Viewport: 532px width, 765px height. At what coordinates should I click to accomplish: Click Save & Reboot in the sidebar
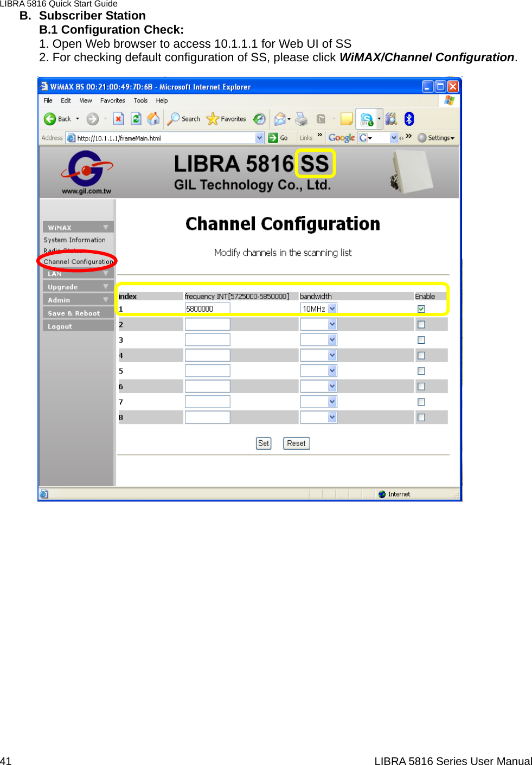point(78,313)
